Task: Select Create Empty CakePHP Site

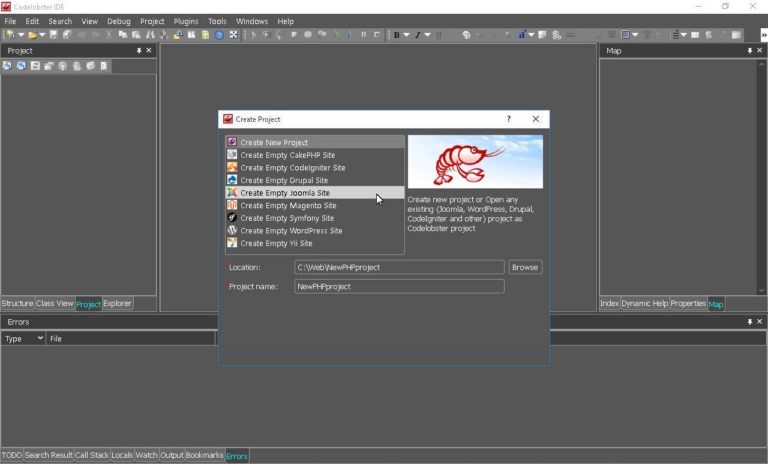Action: click(x=315, y=155)
